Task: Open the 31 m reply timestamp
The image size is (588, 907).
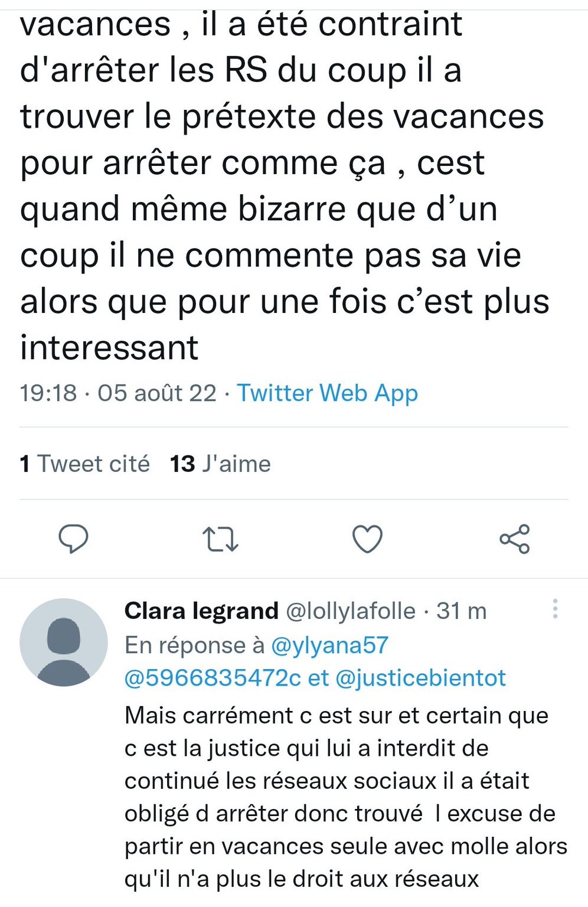Action: 462,611
